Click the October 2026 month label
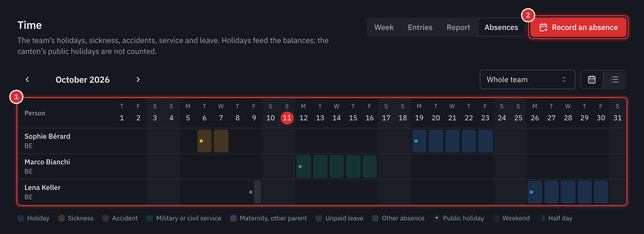 tap(83, 80)
